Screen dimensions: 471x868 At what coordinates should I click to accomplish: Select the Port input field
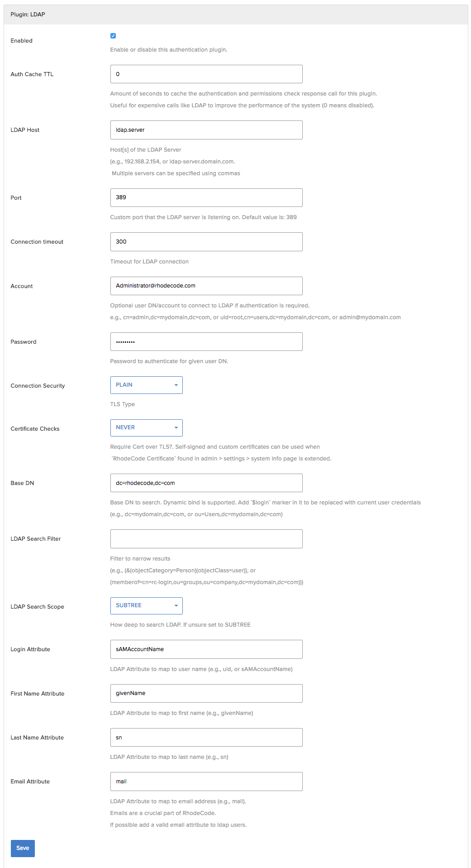tap(206, 197)
